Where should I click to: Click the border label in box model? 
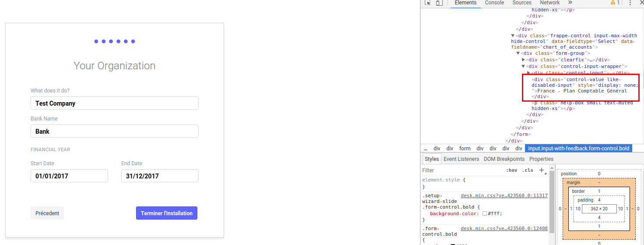pos(578,191)
